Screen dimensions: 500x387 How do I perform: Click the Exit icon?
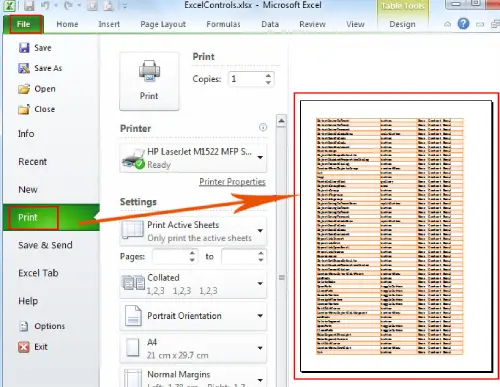point(24,347)
